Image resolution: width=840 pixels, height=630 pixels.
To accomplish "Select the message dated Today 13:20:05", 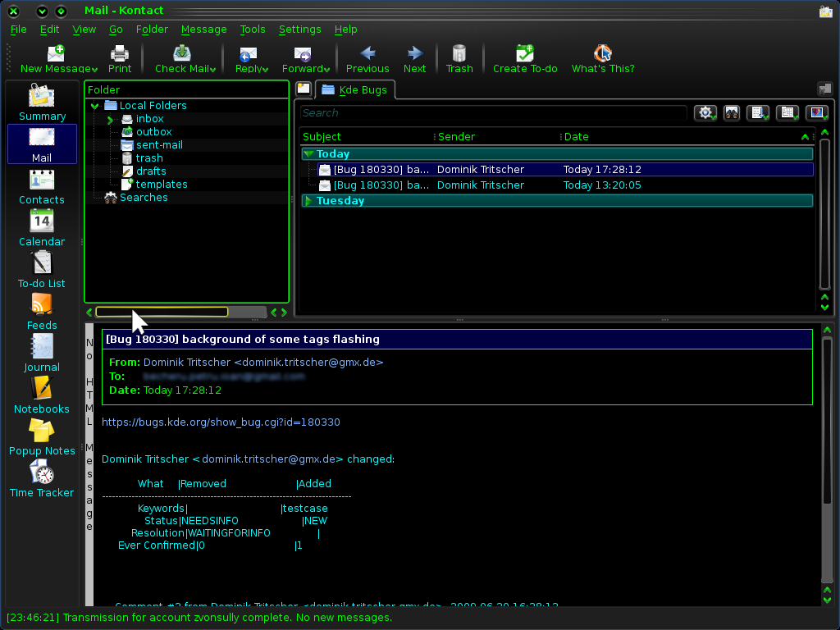I will coord(565,185).
